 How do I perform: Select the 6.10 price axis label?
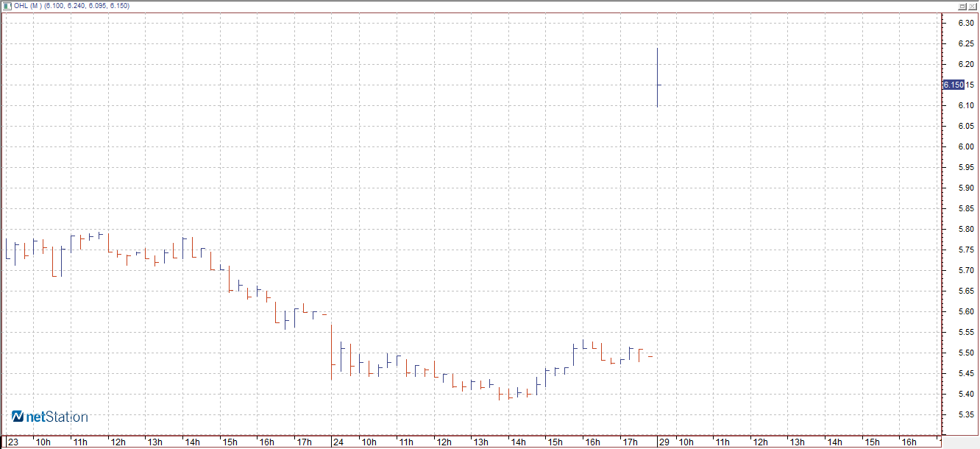966,105
